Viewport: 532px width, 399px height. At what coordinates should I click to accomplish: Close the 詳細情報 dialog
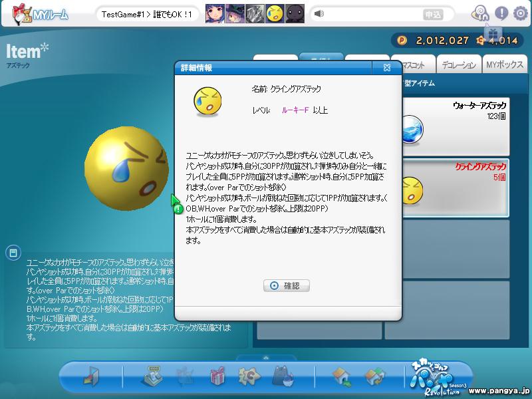click(x=387, y=68)
